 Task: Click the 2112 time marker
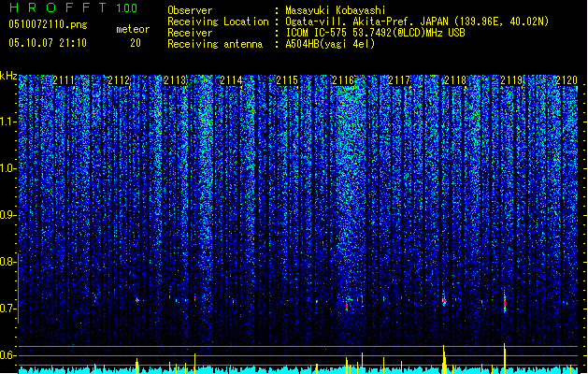pyautogui.click(x=119, y=80)
